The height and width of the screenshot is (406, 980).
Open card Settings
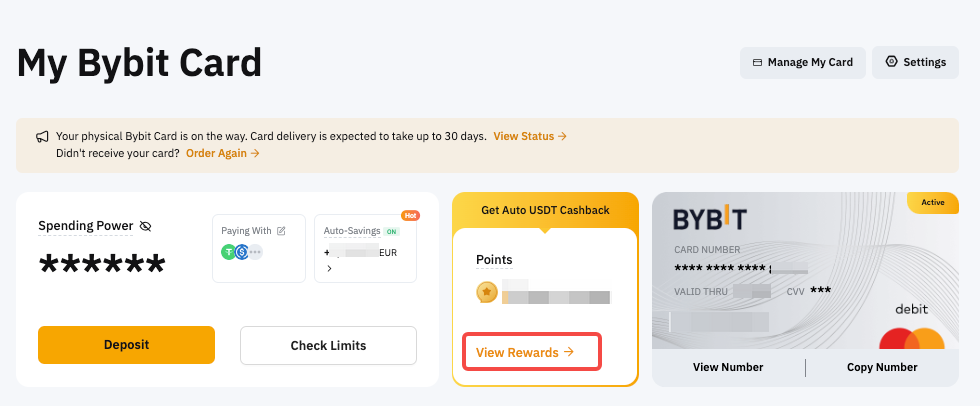point(915,62)
